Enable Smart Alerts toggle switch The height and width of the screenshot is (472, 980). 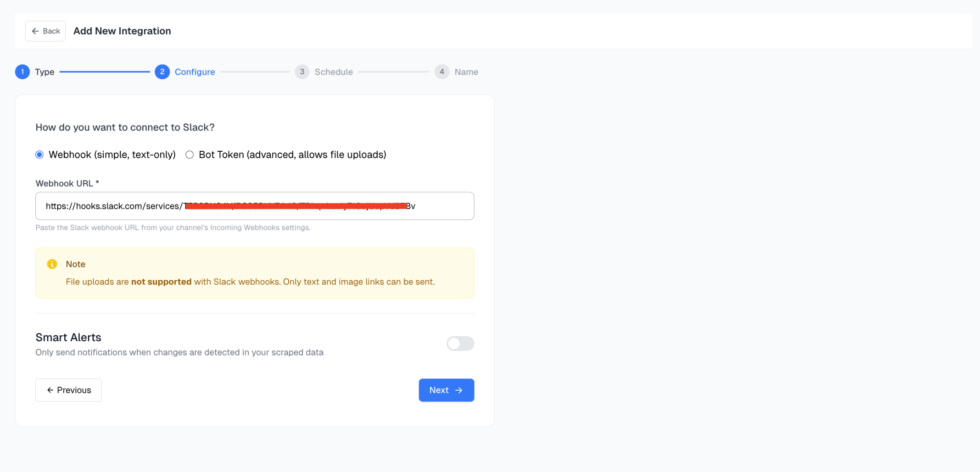coord(460,344)
